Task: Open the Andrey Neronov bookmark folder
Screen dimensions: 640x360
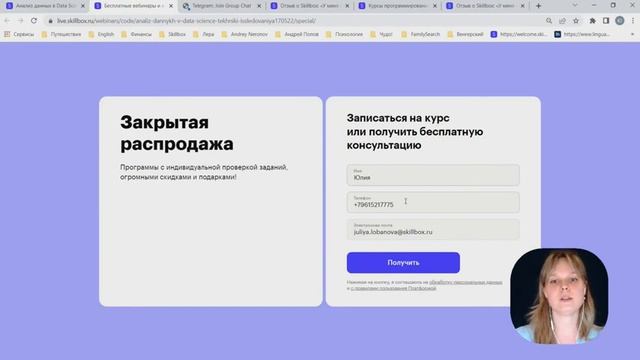Action: (244, 34)
